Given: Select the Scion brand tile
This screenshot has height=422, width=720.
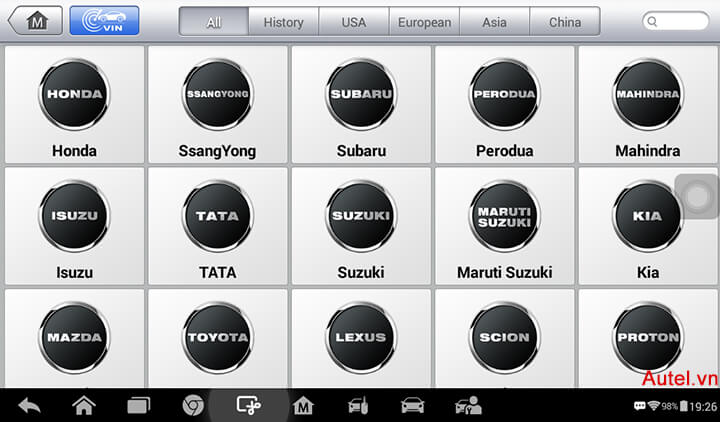Looking at the screenshot, I should click(504, 338).
